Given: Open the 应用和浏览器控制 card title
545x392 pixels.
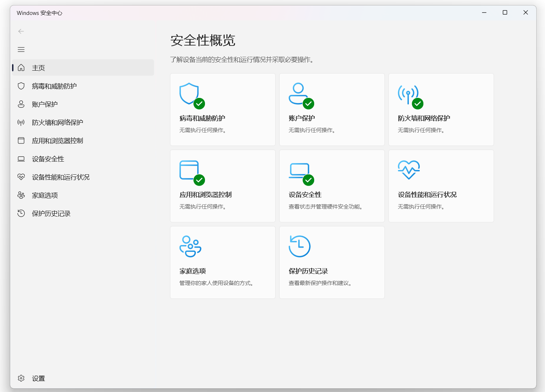Looking at the screenshot, I should click(x=206, y=195).
